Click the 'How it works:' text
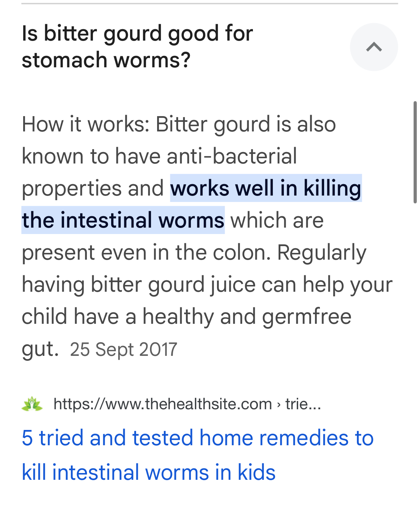 coord(85,124)
